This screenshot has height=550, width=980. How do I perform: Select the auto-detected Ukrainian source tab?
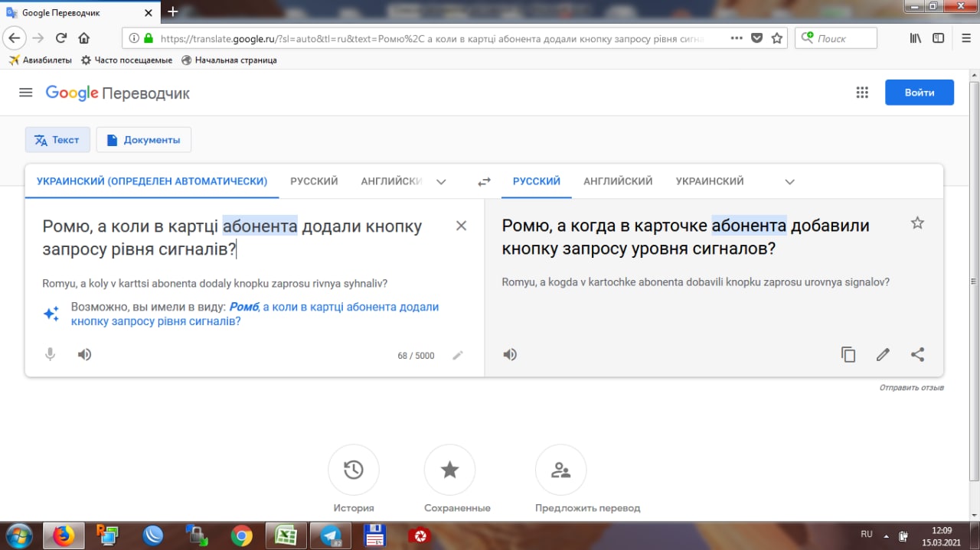pyautogui.click(x=152, y=181)
